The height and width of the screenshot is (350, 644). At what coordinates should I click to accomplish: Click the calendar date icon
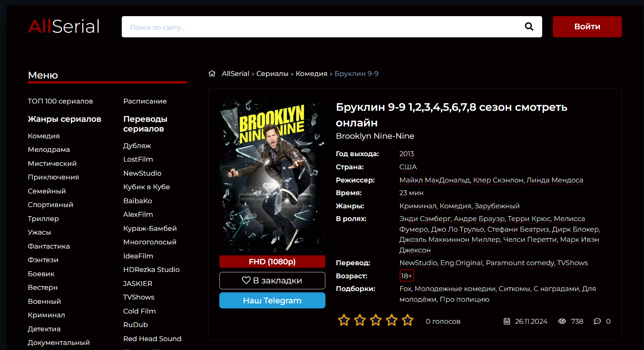(507, 322)
